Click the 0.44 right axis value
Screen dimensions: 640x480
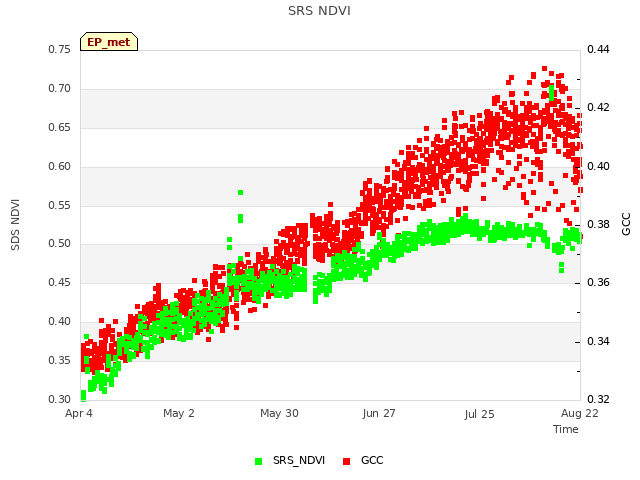click(598, 49)
